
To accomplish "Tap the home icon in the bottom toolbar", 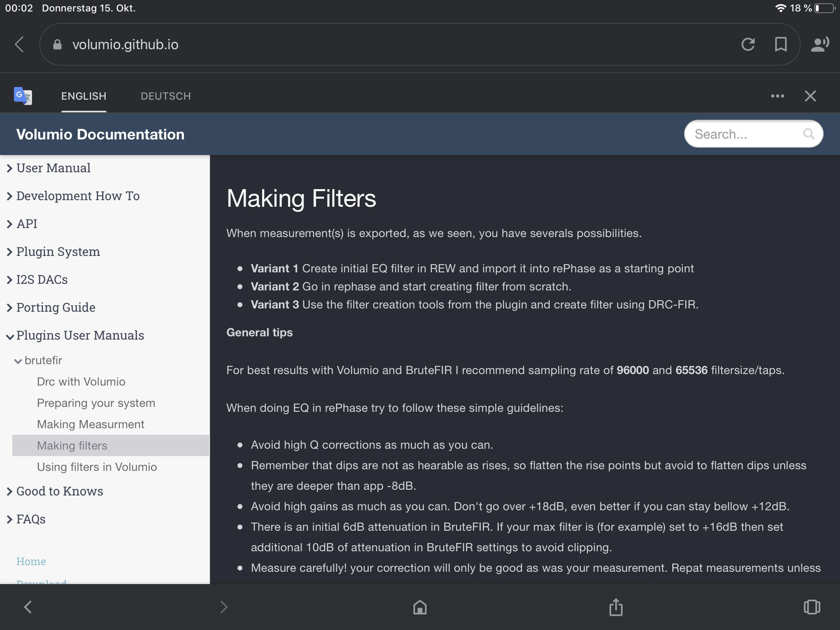I will click(420, 607).
